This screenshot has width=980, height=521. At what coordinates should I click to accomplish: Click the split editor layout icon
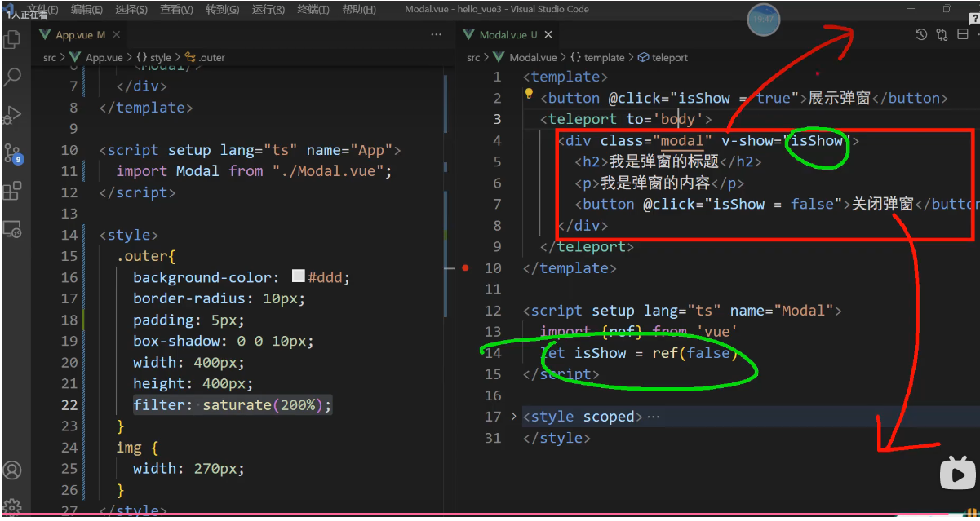click(x=963, y=34)
